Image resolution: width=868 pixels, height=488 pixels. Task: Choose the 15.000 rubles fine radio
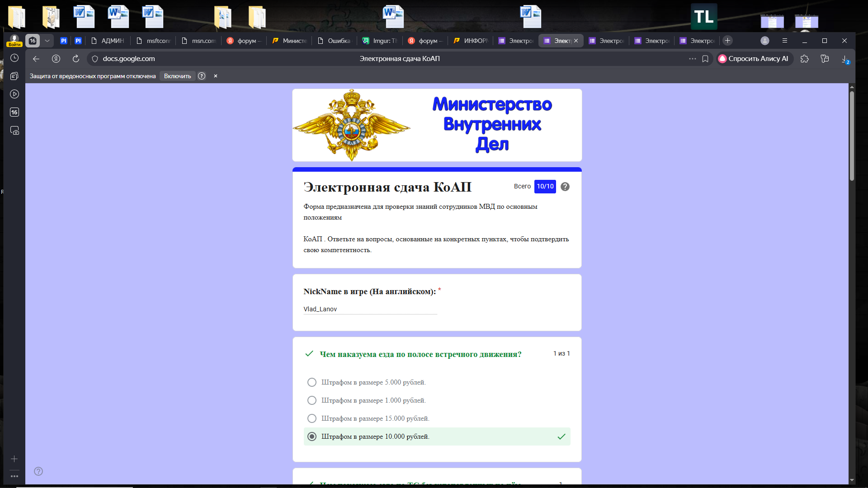(312, 418)
